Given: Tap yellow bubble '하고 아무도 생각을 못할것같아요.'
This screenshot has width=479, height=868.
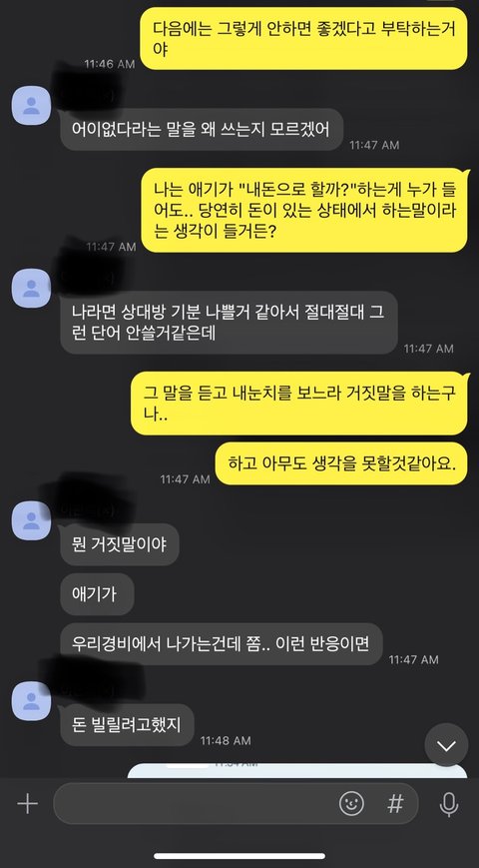Looking at the screenshot, I should [341, 463].
